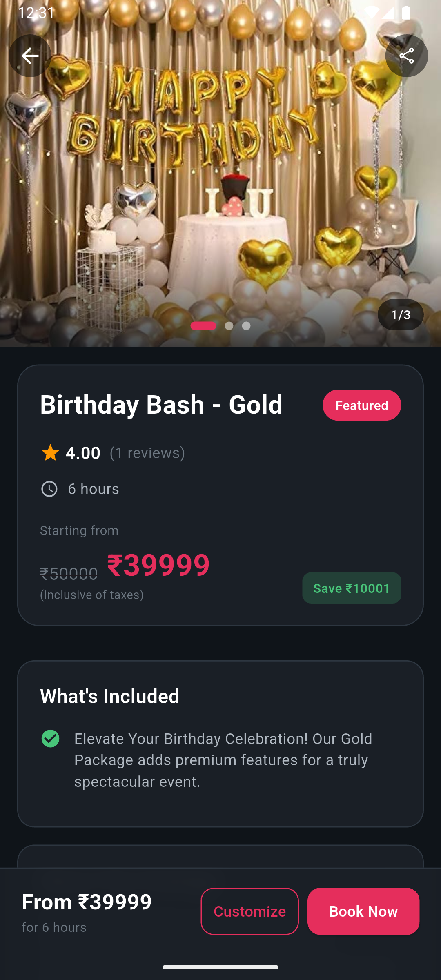
Task: Tap the orange rating star icon
Action: [50, 453]
